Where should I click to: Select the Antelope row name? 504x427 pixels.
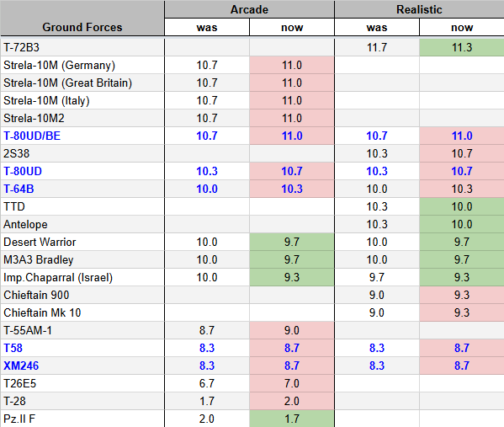25,224
